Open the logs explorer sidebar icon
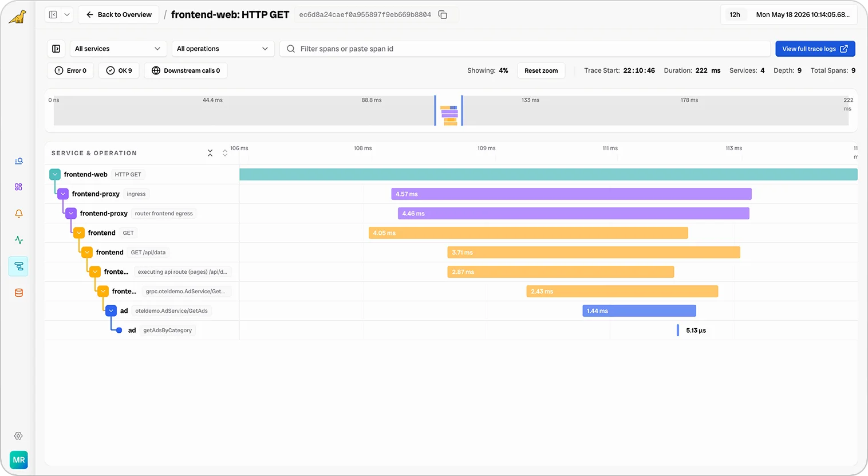 click(x=18, y=161)
